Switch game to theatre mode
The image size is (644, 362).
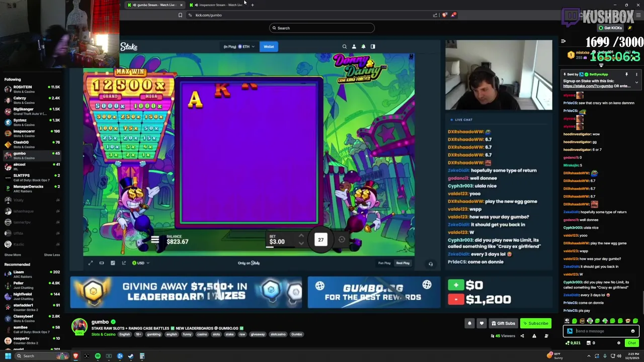click(102, 263)
